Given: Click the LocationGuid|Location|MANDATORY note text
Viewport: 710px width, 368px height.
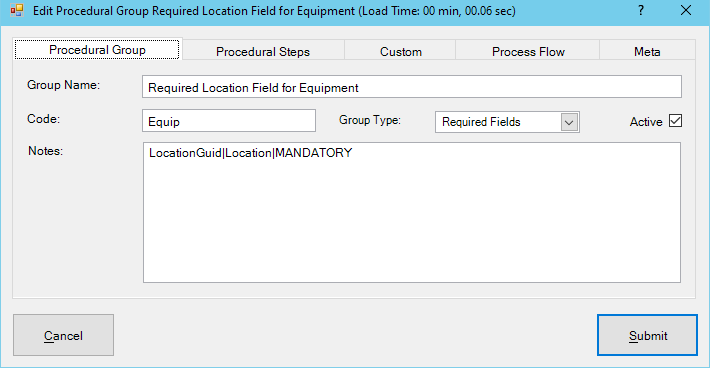Looking at the screenshot, I should [x=250, y=153].
